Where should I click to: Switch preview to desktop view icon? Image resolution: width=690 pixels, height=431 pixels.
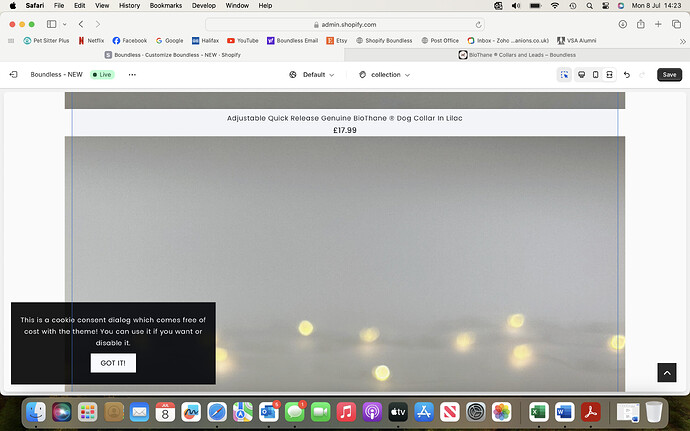tap(581, 75)
